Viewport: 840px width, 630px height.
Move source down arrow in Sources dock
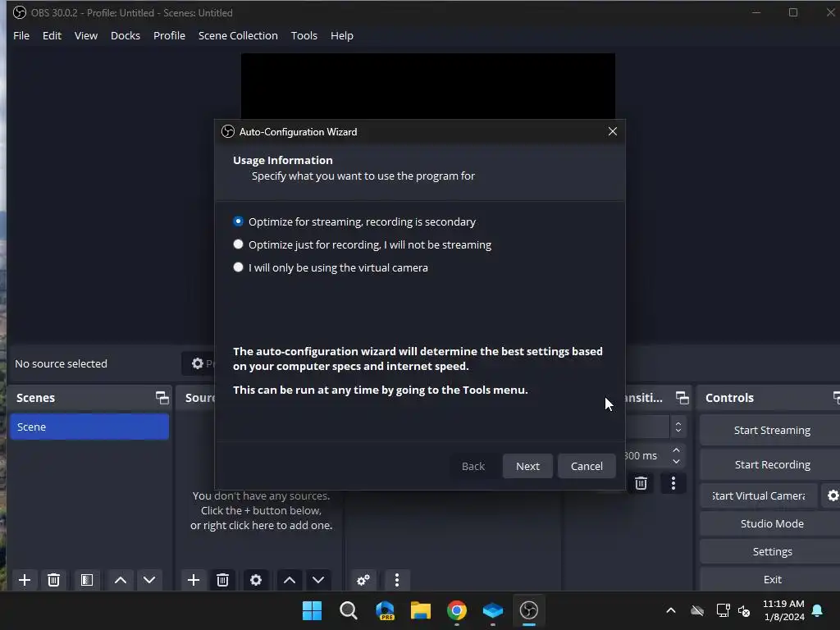pos(318,580)
